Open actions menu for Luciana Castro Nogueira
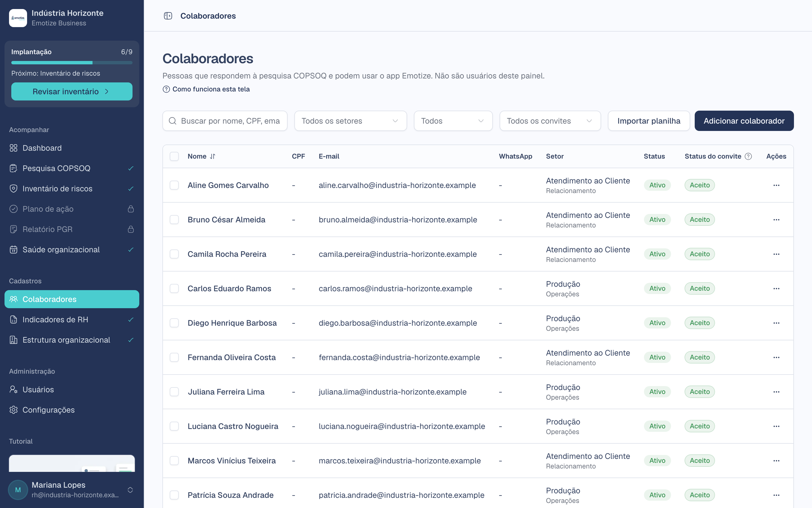This screenshot has height=508, width=812. (x=776, y=426)
